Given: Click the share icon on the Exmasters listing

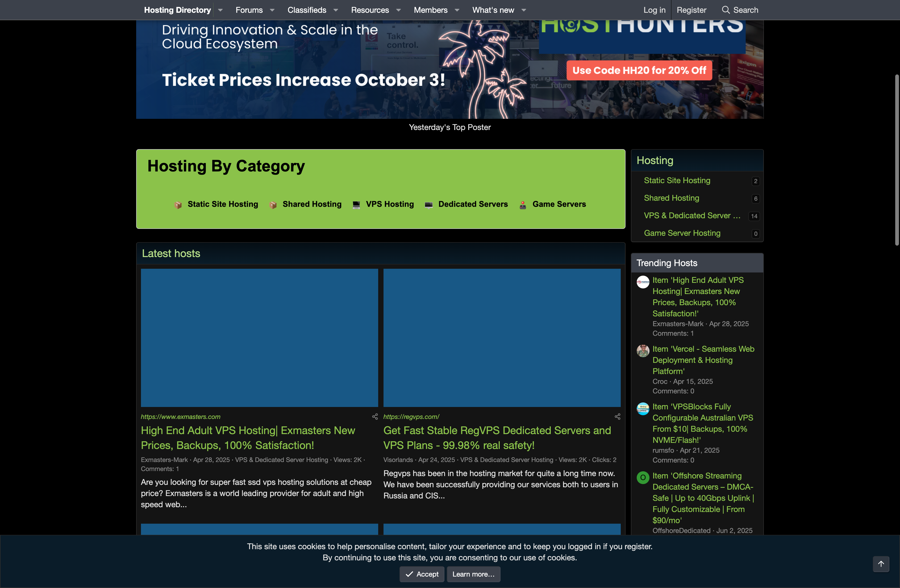Looking at the screenshot, I should click(x=374, y=417).
